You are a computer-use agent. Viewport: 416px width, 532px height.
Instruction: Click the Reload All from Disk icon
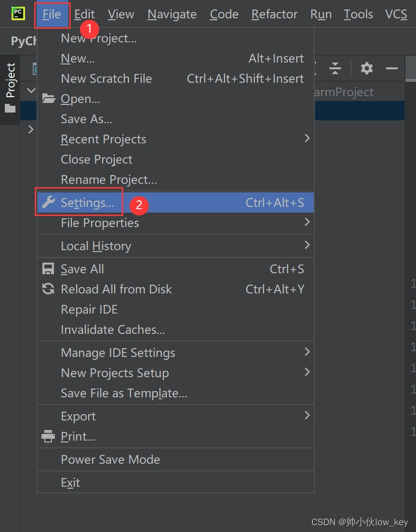(x=48, y=289)
